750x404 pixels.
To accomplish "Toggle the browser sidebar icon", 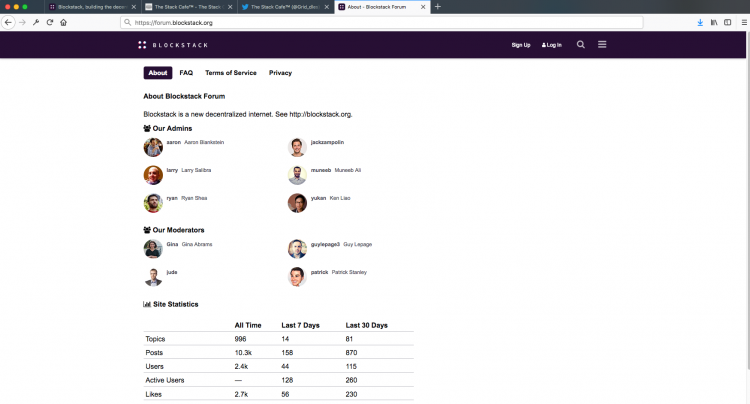I will click(728, 22).
